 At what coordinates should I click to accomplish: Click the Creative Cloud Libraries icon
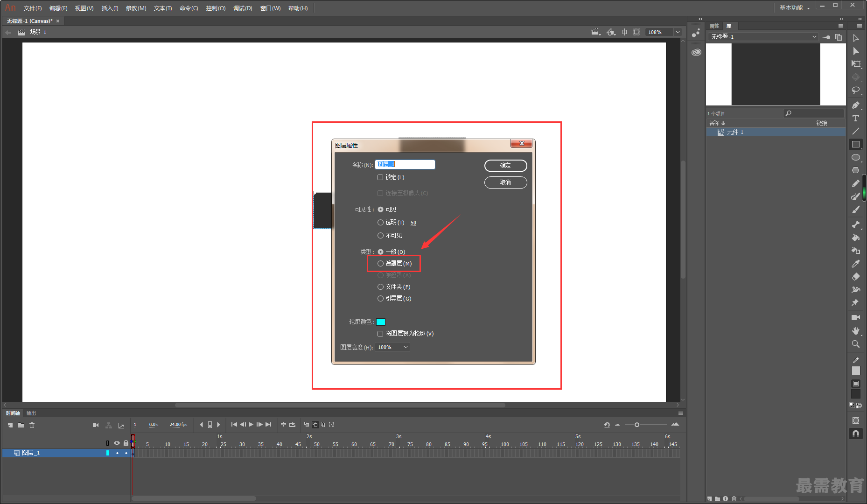(696, 52)
